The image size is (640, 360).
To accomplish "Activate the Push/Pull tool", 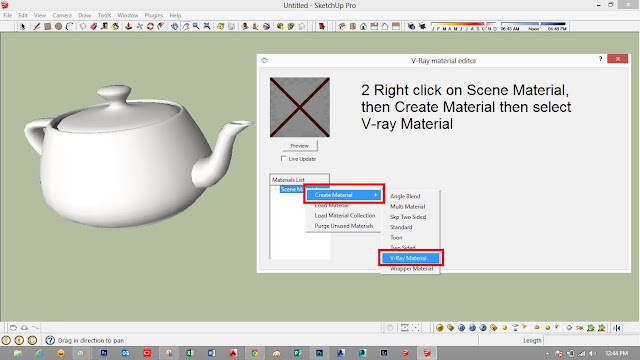I will click(x=129, y=27).
